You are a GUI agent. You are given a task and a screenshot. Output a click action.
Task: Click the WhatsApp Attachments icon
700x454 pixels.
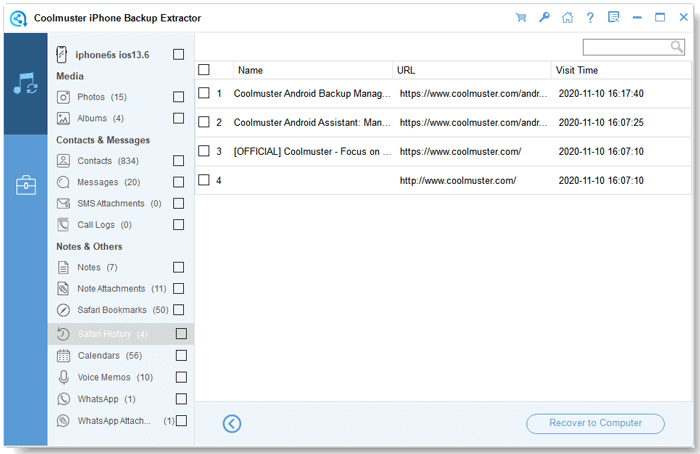point(63,421)
